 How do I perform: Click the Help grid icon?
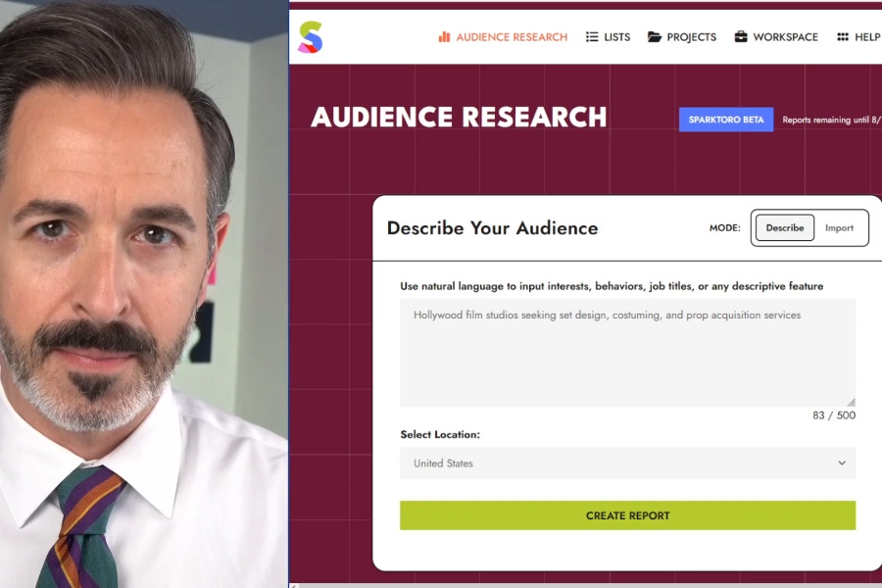(843, 37)
